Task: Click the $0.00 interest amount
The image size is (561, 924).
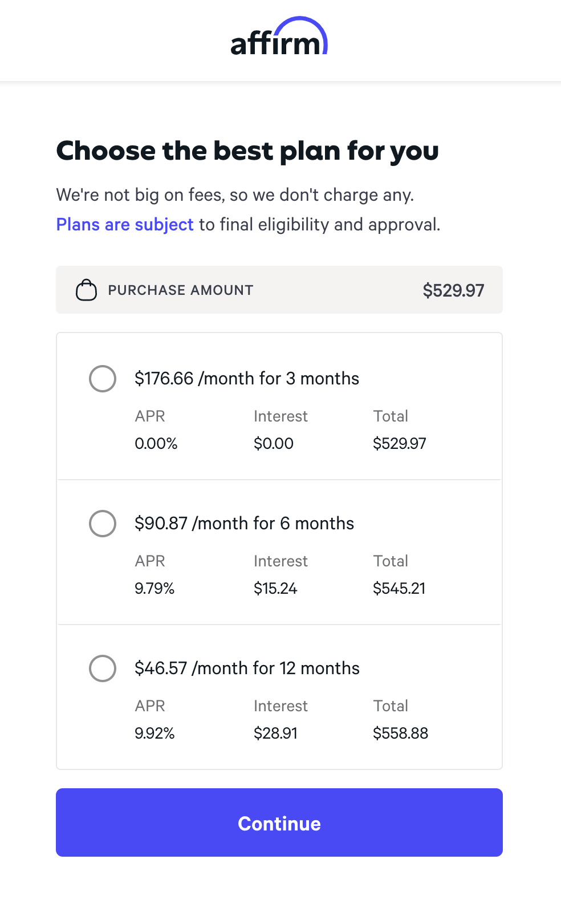Action: [274, 444]
